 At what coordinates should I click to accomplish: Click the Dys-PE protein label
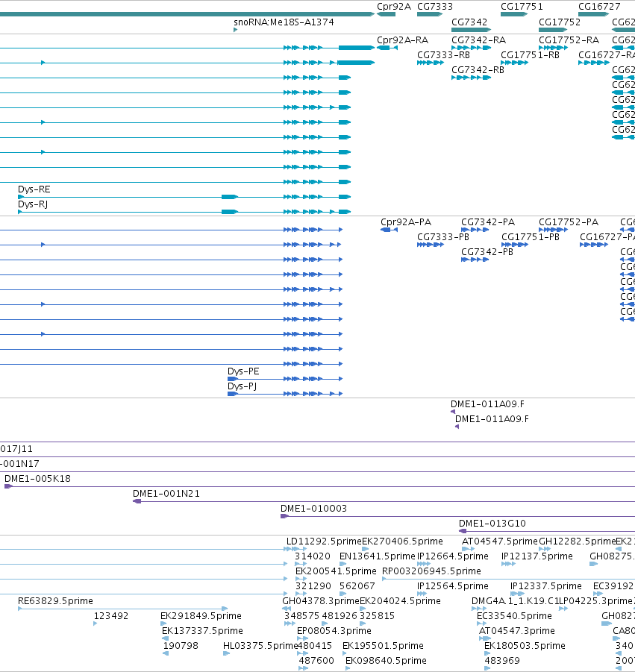coord(243,371)
